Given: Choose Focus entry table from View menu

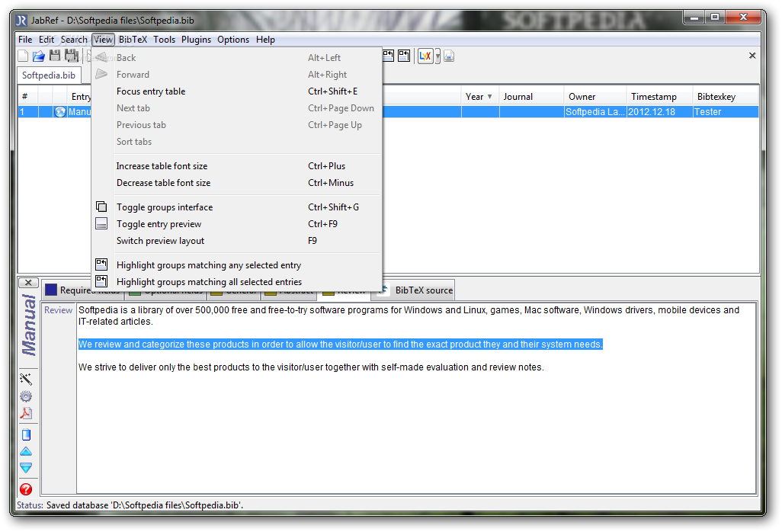Looking at the screenshot, I should [237, 91].
